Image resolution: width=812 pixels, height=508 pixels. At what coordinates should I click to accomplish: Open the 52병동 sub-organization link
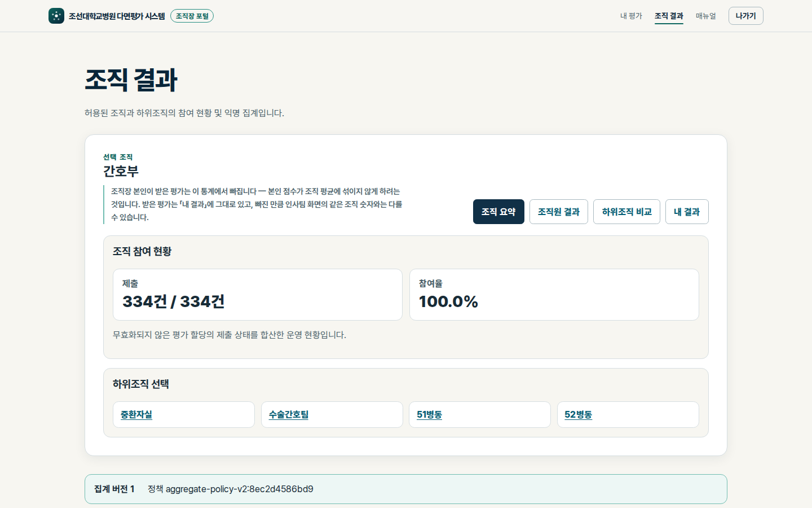tap(578, 414)
